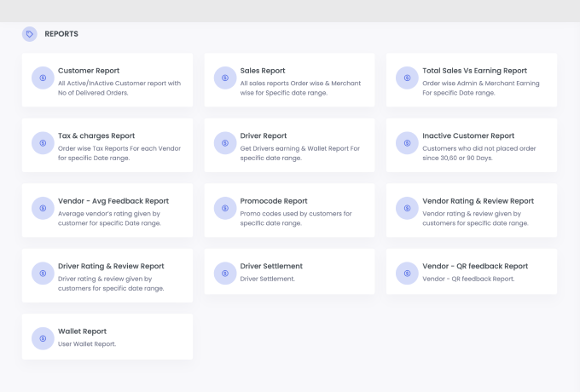The image size is (580, 392).
Task: Select the Vendor Rating & Review Report title
Action: pos(478,201)
